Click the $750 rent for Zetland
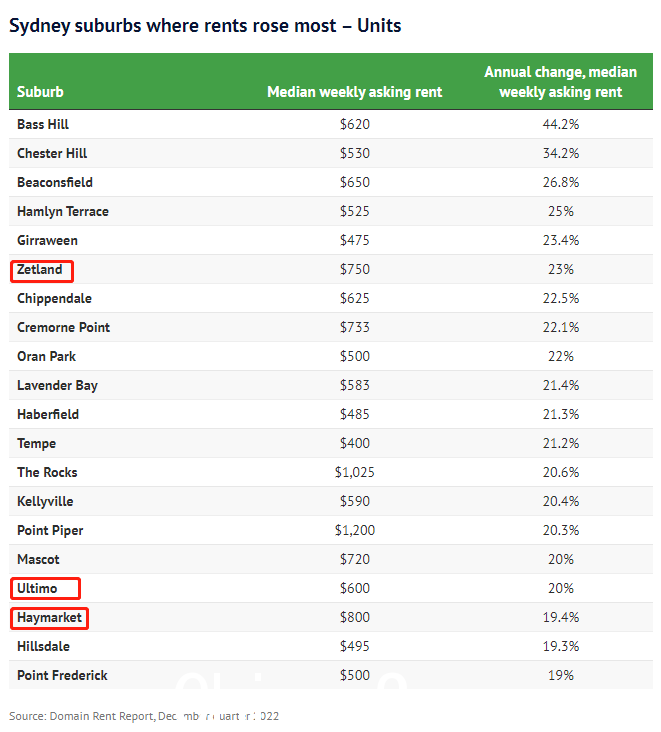661x732 pixels. click(355, 269)
